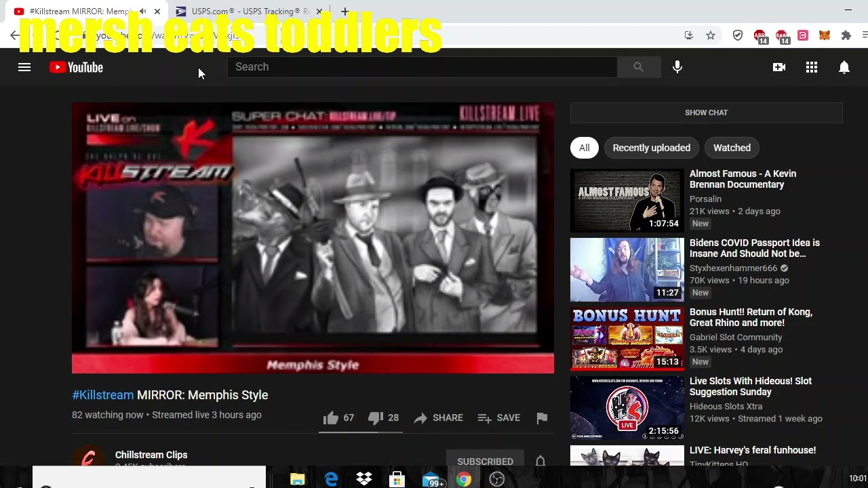Share the Killstream video
The width and height of the screenshot is (868, 488).
[438, 418]
